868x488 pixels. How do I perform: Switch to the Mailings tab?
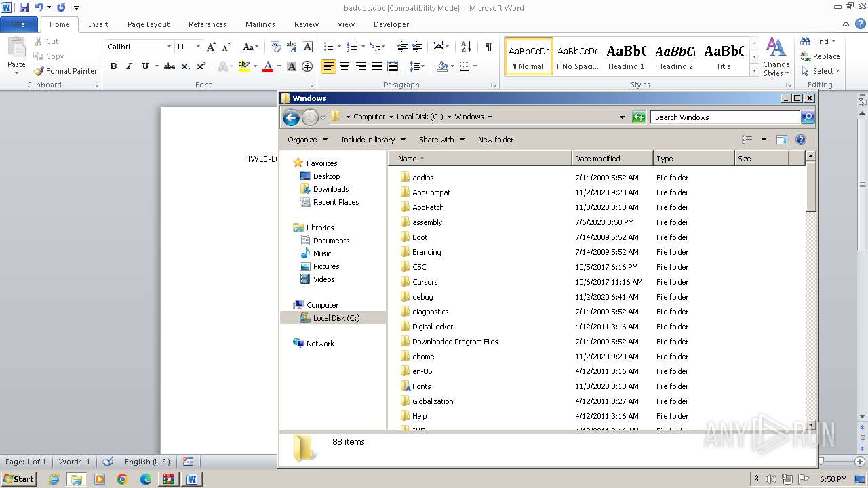tap(260, 24)
